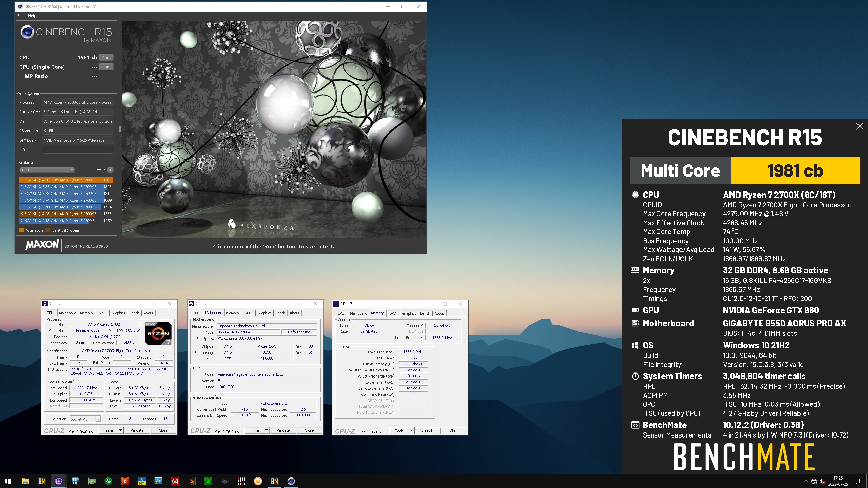Open Tools dropdown arrow in CPU-Z Mainboard window

pyautogui.click(x=266, y=430)
